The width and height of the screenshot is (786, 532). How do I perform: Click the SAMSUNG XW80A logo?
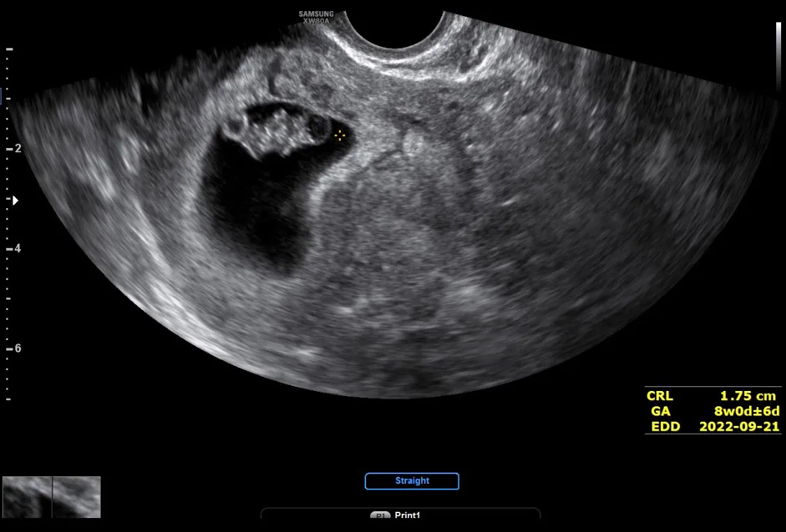[x=316, y=17]
